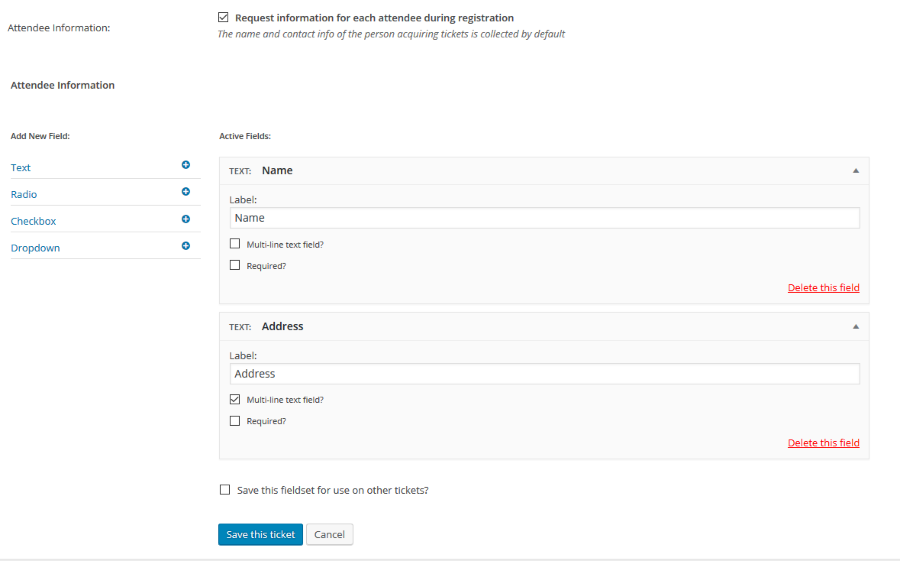Delete the Address field
This screenshot has height=561, width=900.
click(x=823, y=443)
